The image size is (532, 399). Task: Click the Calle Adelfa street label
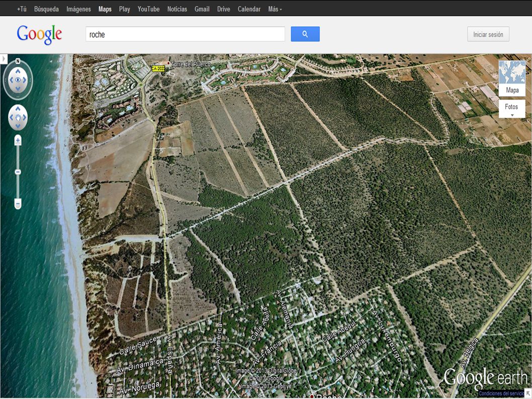pos(259,324)
